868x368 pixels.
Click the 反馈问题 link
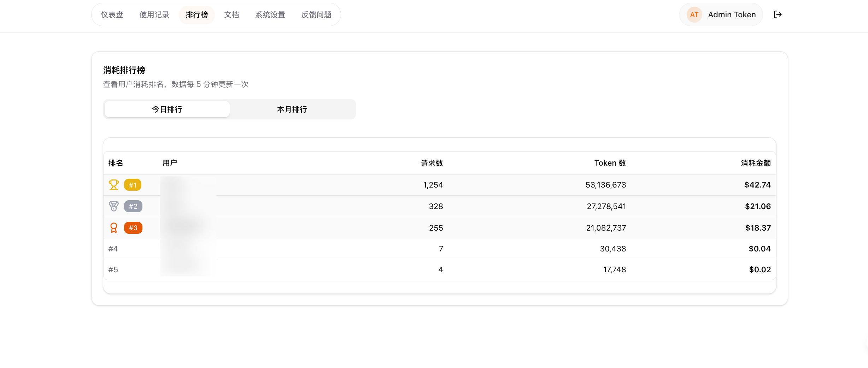pos(316,14)
